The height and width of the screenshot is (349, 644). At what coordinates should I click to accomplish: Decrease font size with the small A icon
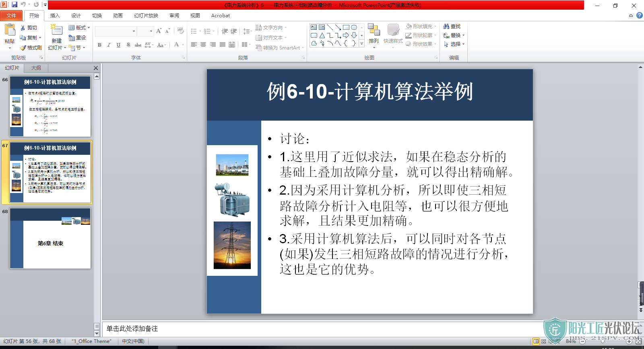[167, 31]
